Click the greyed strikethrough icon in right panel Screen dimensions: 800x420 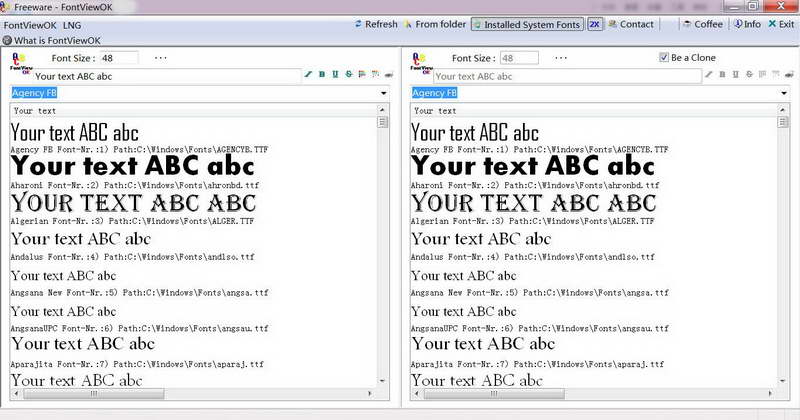click(x=749, y=75)
